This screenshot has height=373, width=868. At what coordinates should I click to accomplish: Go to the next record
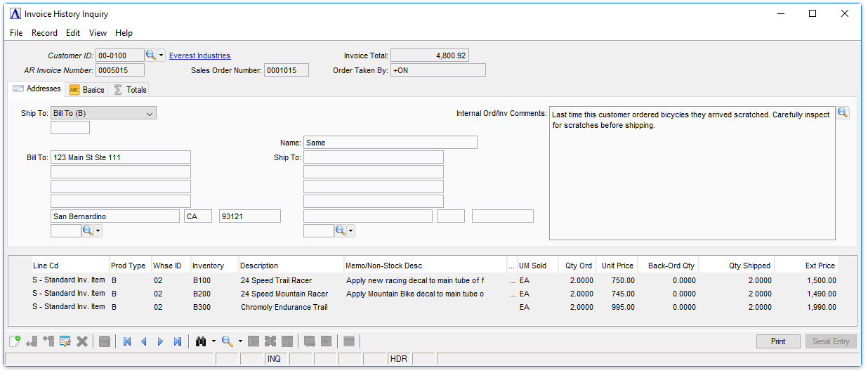(x=161, y=341)
